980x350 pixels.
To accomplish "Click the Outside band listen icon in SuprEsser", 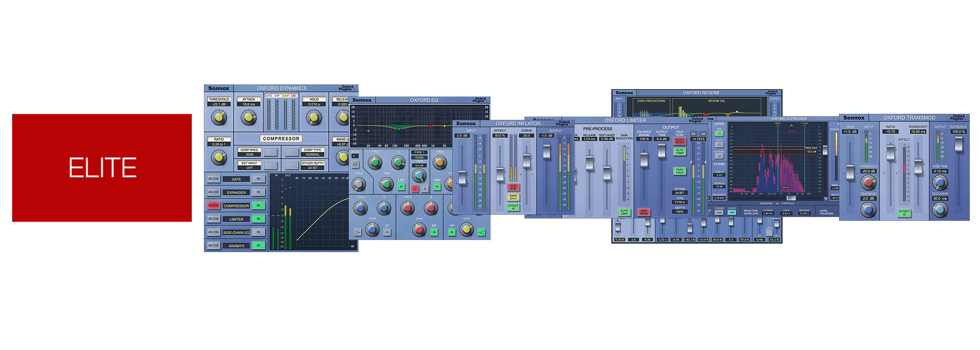I will pos(719,156).
